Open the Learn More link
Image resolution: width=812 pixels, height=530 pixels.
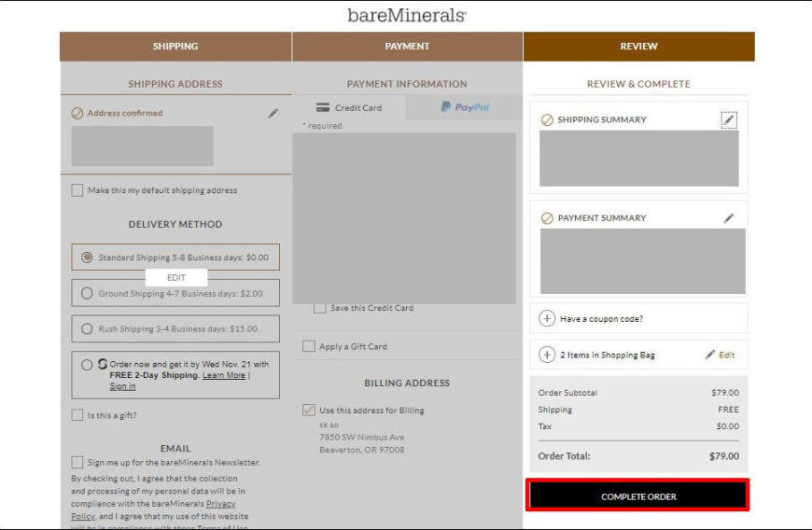click(x=224, y=375)
